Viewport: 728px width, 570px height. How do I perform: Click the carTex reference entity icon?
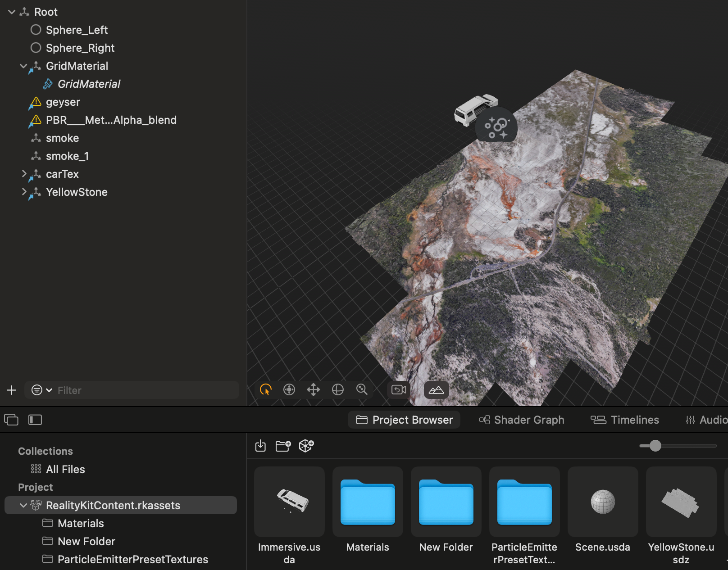point(35,174)
